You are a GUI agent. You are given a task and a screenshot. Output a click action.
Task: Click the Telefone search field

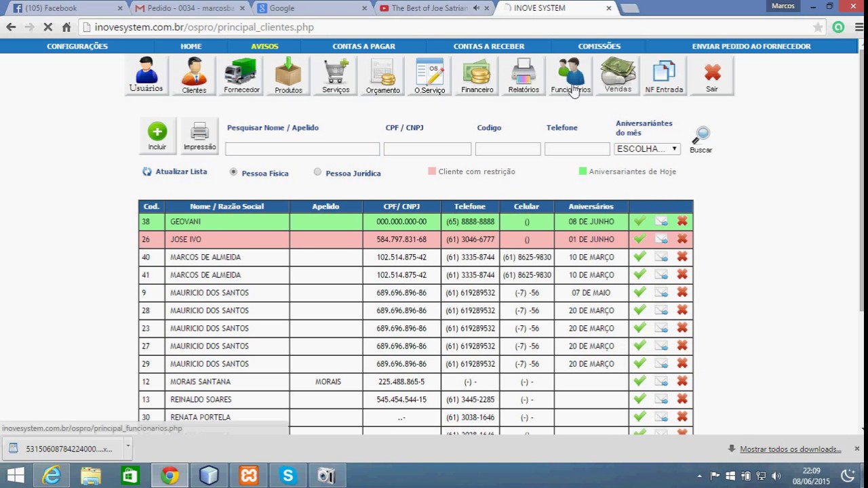click(577, 149)
